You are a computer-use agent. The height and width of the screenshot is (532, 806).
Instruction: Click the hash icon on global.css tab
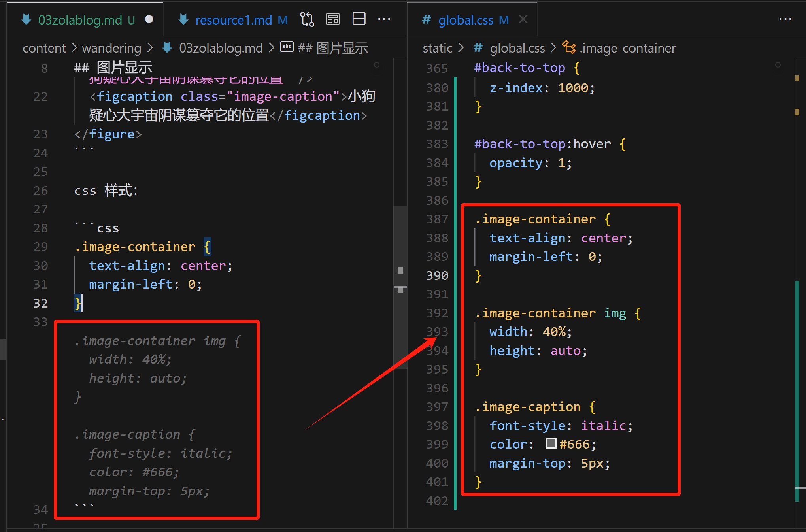click(427, 19)
